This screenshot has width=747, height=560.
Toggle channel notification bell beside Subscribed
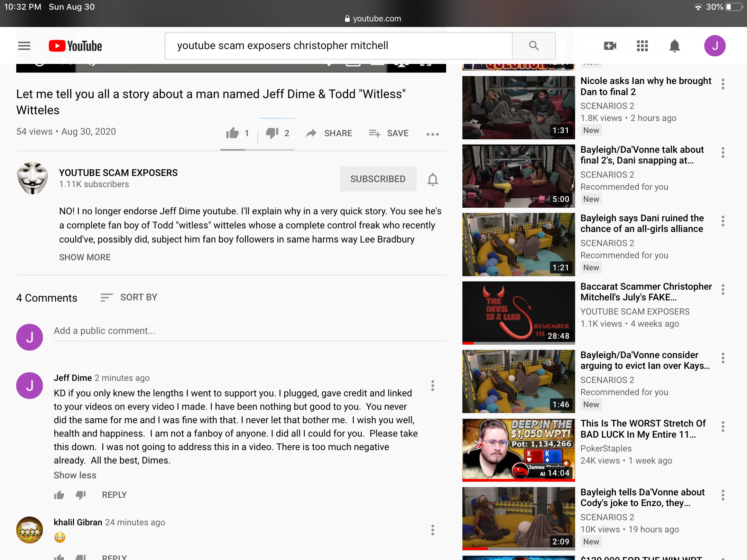click(x=433, y=179)
